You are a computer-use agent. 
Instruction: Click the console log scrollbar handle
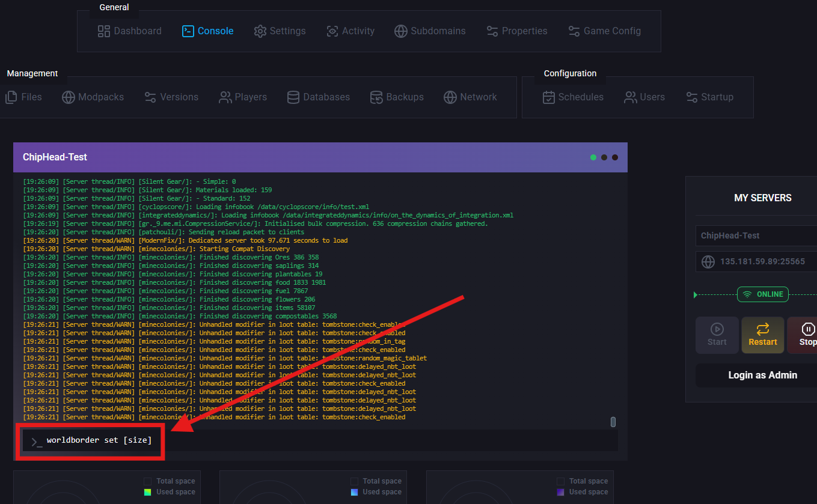613,422
